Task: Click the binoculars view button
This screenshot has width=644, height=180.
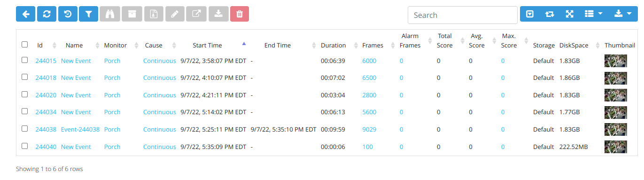Action: (109, 14)
